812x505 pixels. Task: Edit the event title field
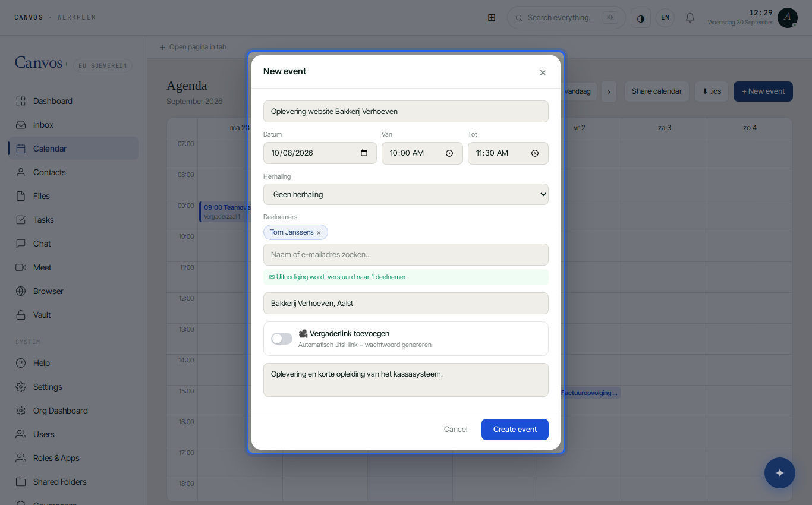point(406,111)
